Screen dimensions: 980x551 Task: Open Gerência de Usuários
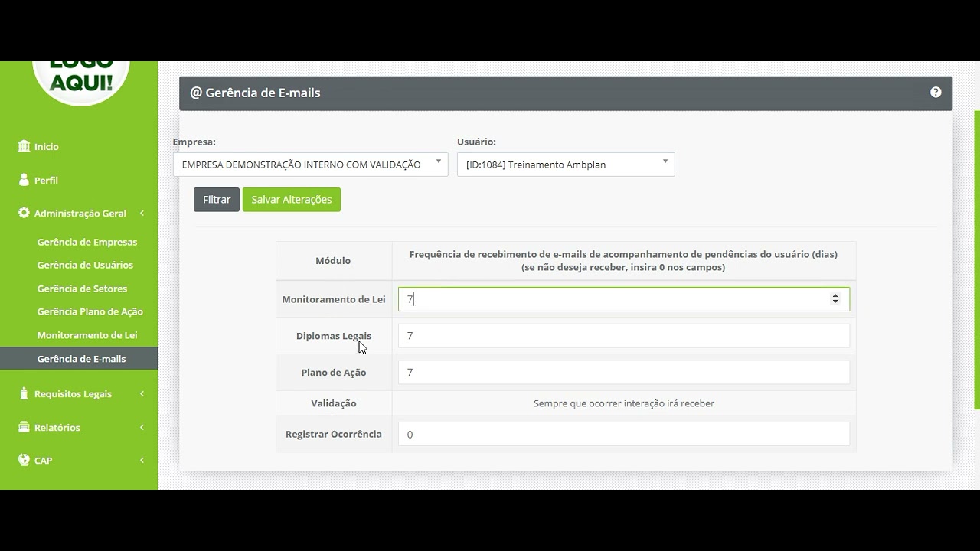[85, 265]
